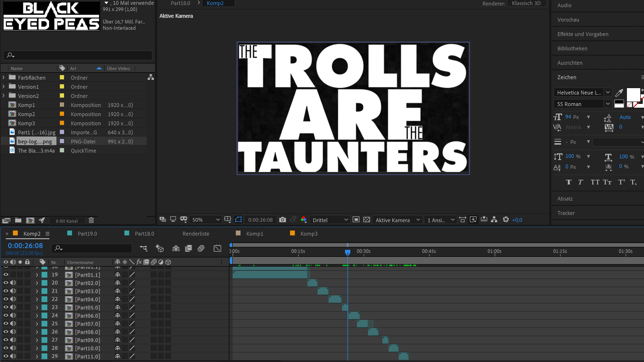Click the project panel search field
The height and width of the screenshot is (362, 644).
tap(78, 55)
